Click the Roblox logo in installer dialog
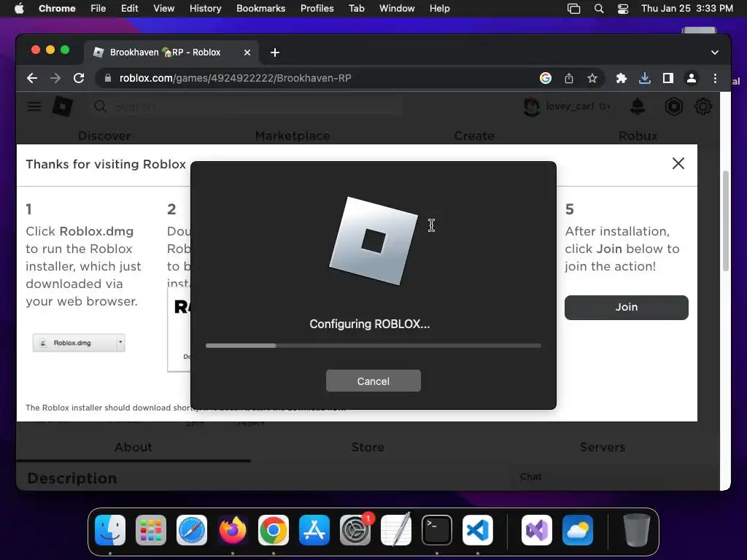Screen dimensions: 747x560 373,241
